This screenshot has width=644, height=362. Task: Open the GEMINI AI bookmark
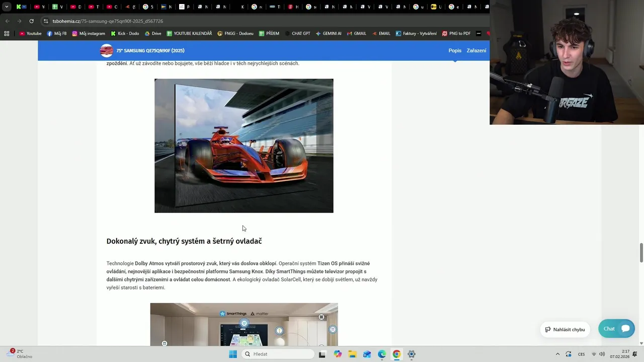329,34
